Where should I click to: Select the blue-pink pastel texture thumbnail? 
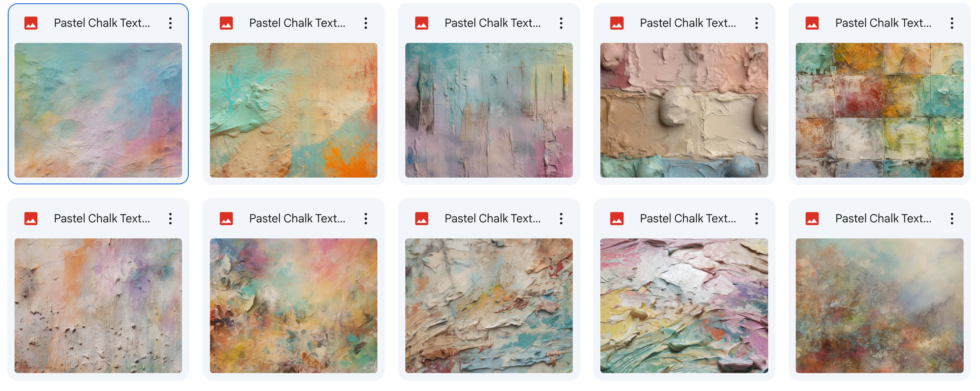click(98, 110)
